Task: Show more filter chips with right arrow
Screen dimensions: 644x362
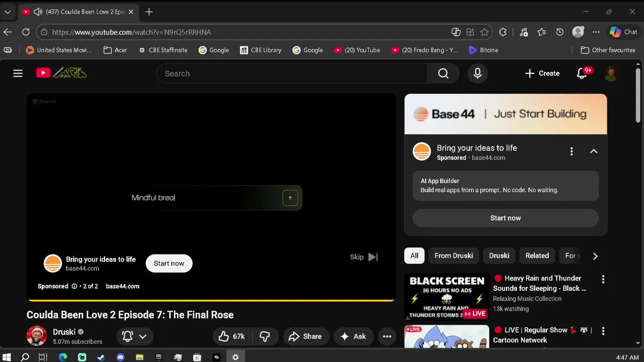Action: point(595,256)
